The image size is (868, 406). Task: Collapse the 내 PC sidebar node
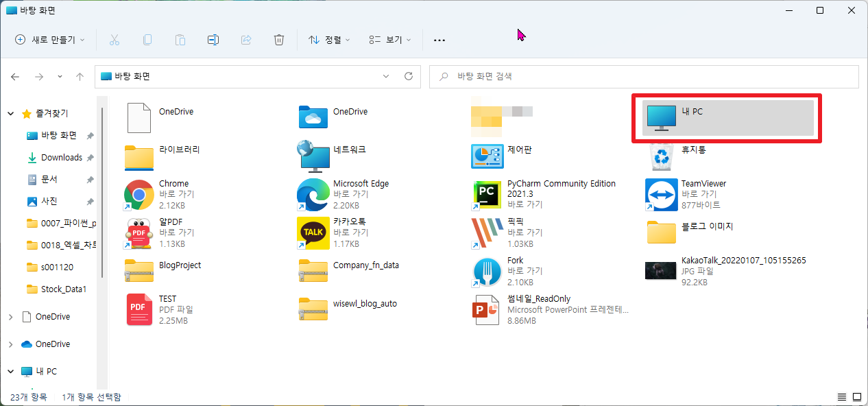tap(10, 372)
